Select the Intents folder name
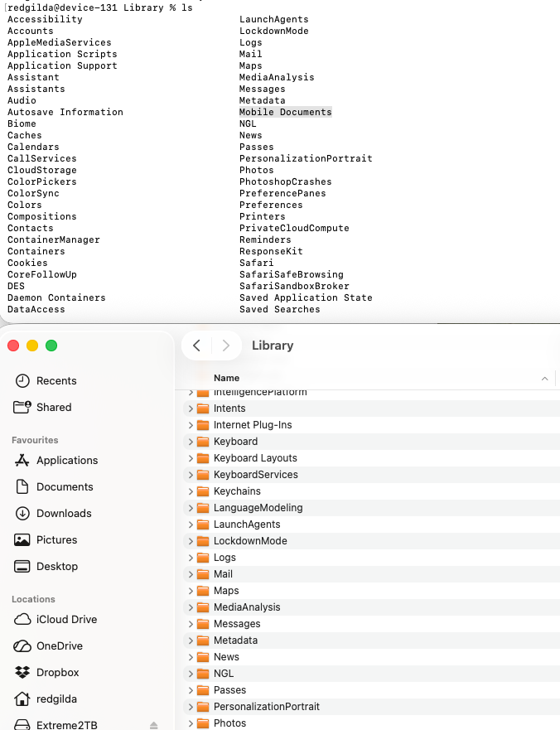This screenshot has height=730, width=560. coord(229,409)
